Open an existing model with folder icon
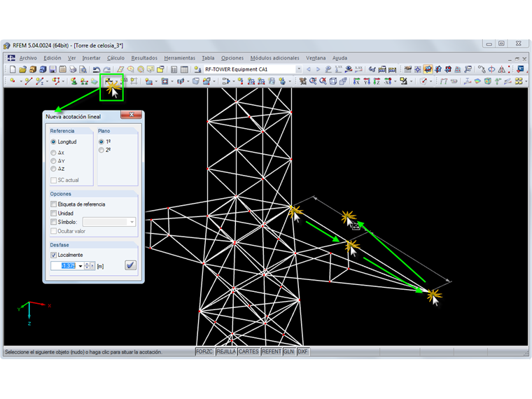Image resolution: width=532 pixels, height=399 pixels. (22, 69)
